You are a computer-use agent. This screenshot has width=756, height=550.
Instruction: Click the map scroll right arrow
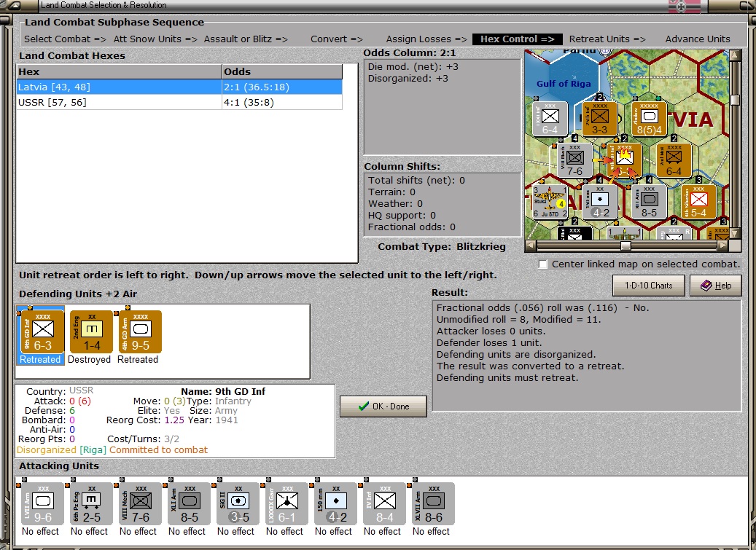click(x=722, y=246)
